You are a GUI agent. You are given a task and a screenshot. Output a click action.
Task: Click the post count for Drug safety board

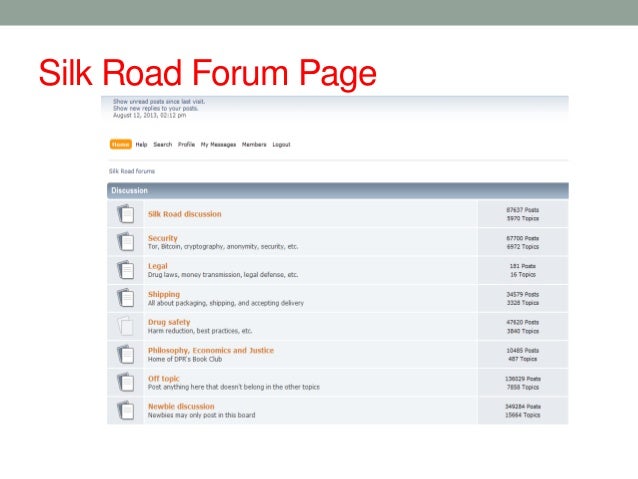click(x=523, y=322)
